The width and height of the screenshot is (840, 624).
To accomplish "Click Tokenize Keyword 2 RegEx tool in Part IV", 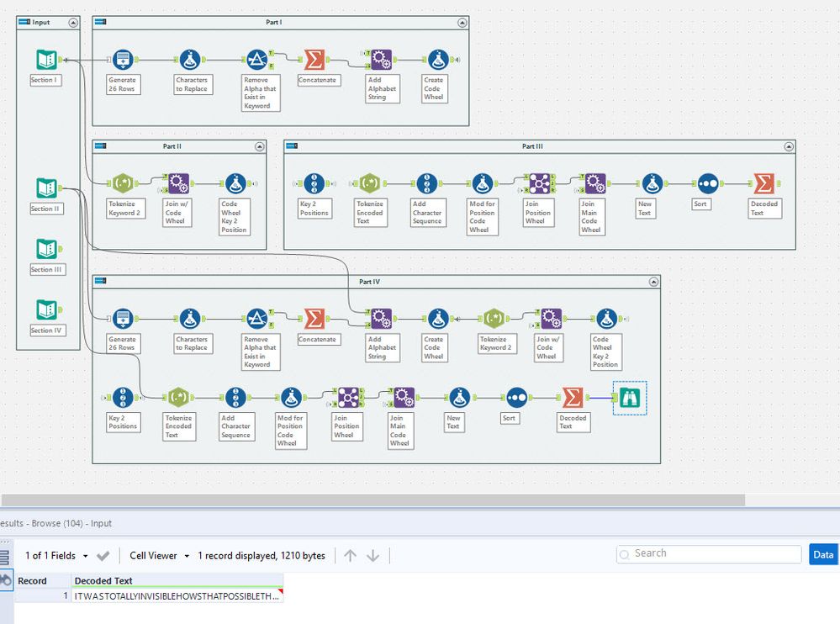I will pyautogui.click(x=494, y=319).
